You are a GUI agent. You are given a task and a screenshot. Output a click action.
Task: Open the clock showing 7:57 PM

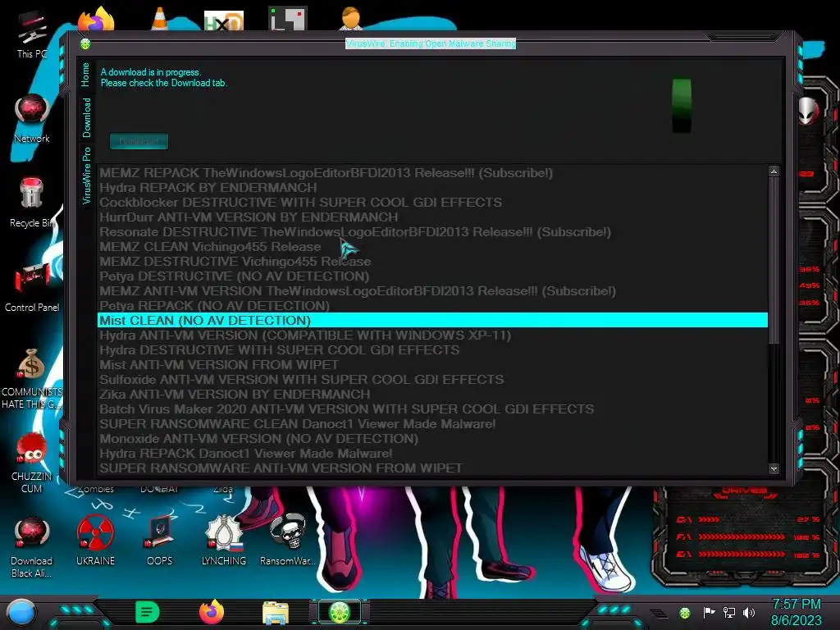pyautogui.click(x=796, y=612)
